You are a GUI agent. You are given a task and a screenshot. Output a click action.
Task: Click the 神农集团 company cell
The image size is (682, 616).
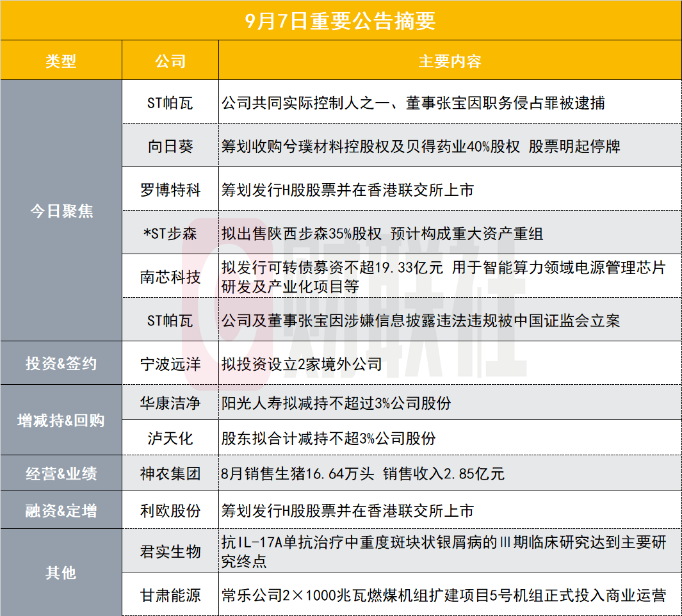(170, 473)
